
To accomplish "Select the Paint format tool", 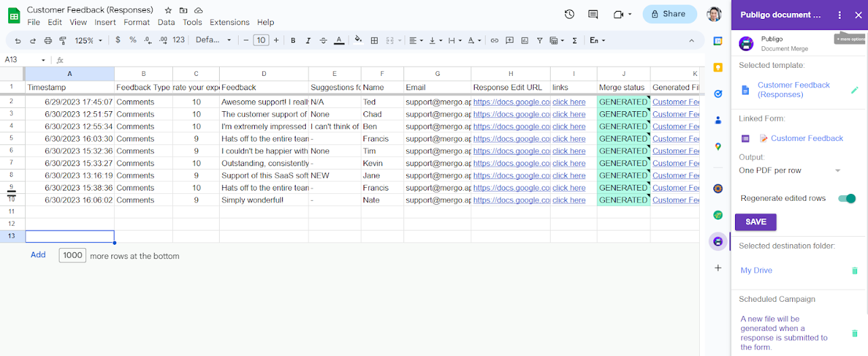I will [x=63, y=41].
